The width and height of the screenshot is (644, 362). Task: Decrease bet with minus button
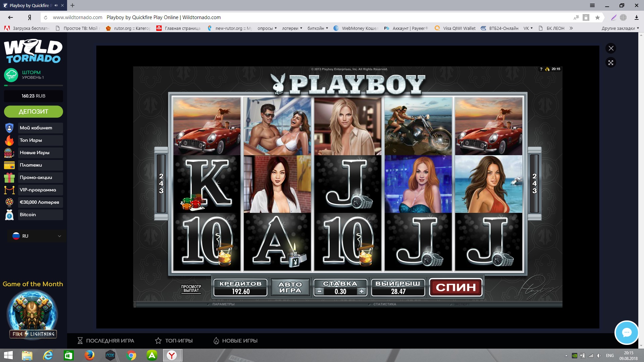(x=320, y=292)
